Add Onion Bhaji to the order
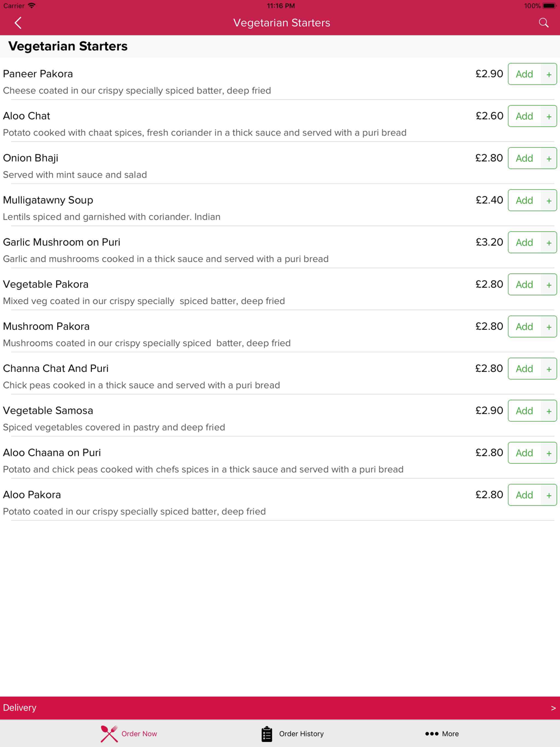 [524, 158]
